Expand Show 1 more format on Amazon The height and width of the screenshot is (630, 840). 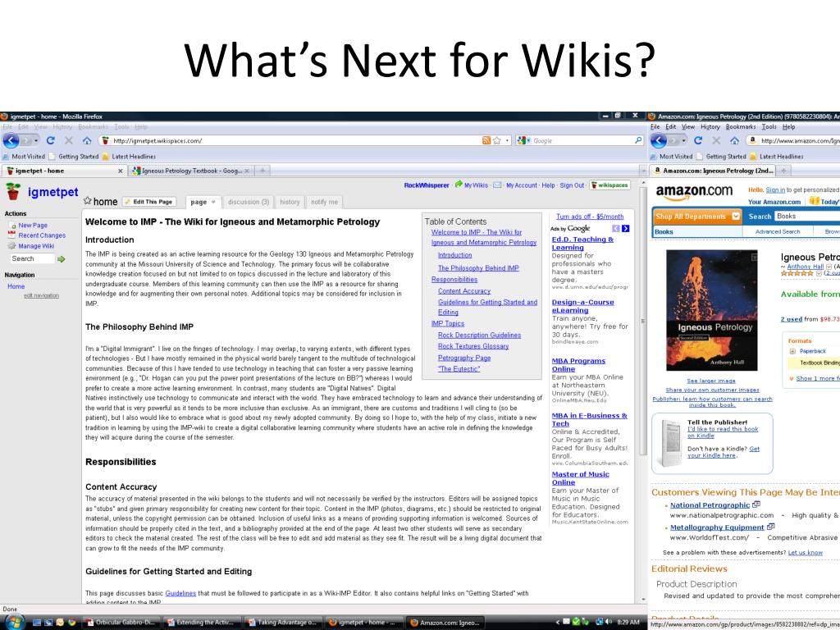(x=814, y=378)
